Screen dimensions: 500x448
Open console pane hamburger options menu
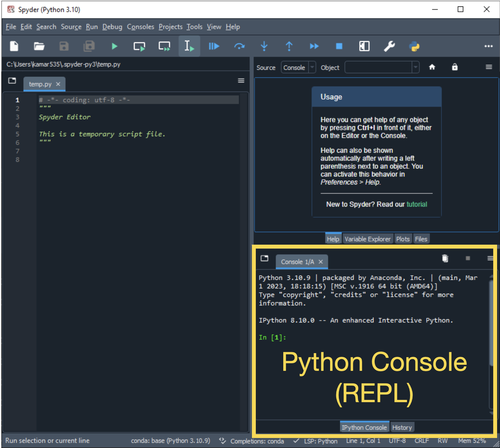[490, 258]
